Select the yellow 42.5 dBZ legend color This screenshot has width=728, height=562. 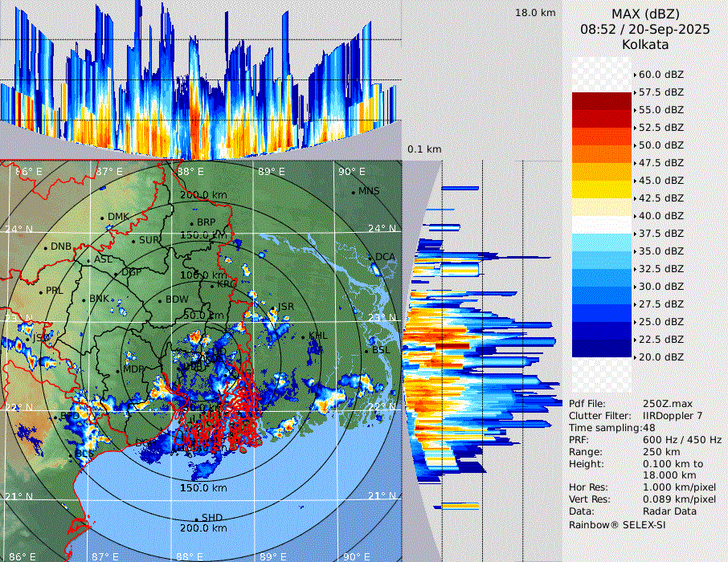tap(602, 189)
